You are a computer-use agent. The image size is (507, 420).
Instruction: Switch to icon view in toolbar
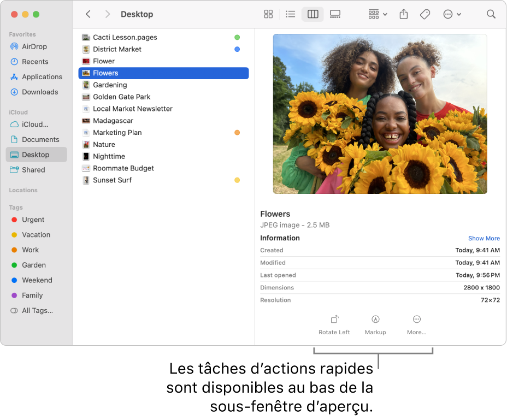click(x=268, y=14)
